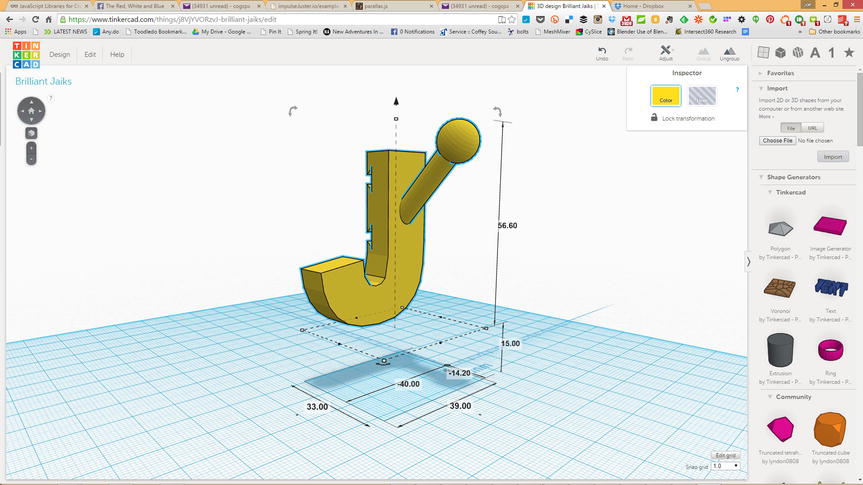Image resolution: width=863 pixels, height=485 pixels.
Task: Click the Choose File button
Action: [x=778, y=141]
